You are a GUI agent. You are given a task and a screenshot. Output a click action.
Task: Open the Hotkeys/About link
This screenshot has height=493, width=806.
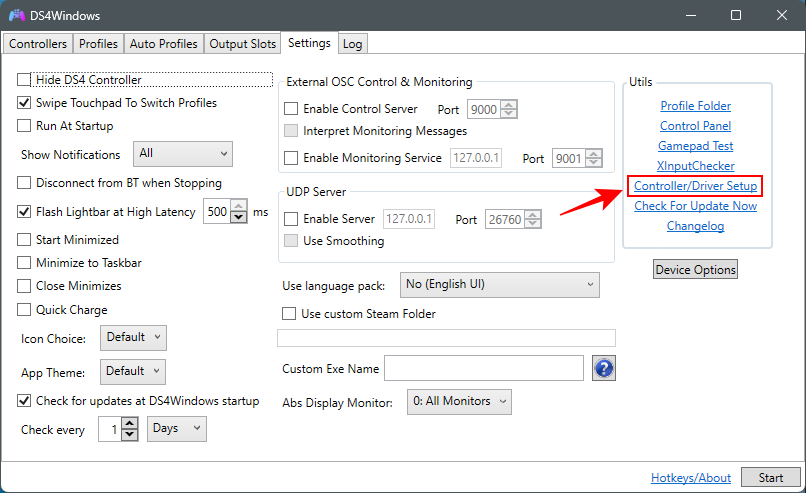click(x=691, y=478)
